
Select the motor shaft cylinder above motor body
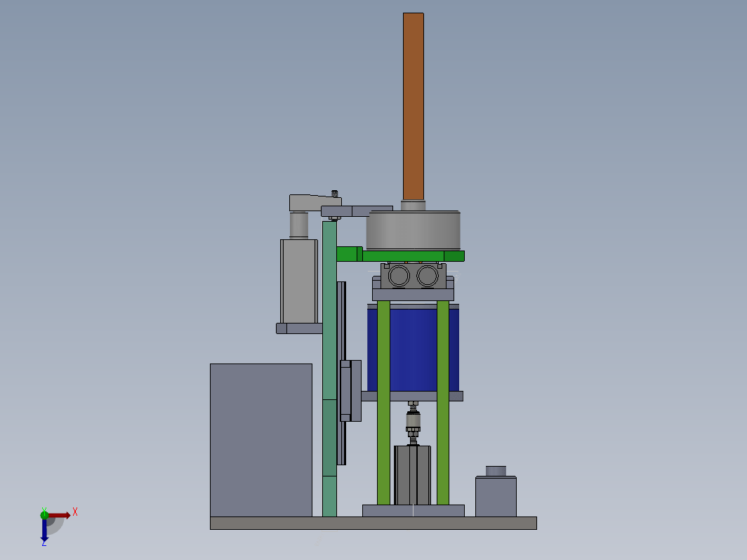point(298,225)
